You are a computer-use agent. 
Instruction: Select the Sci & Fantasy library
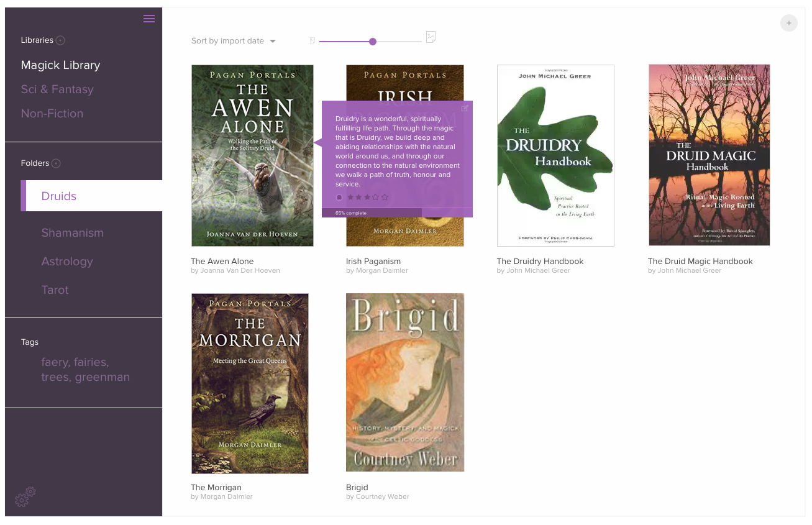coord(57,89)
